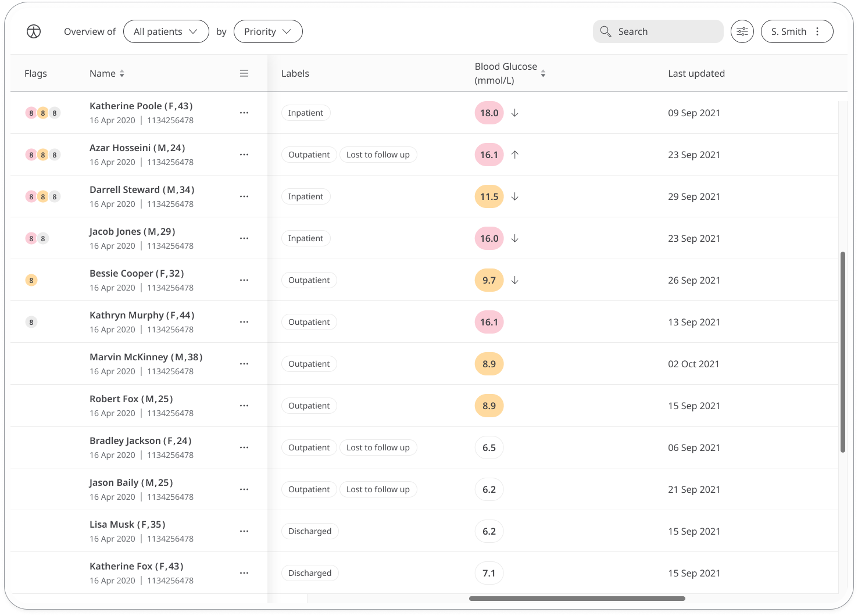Image resolution: width=858 pixels, height=616 pixels.
Task: Open patient Robert Fox (M,25)
Action: click(x=131, y=399)
